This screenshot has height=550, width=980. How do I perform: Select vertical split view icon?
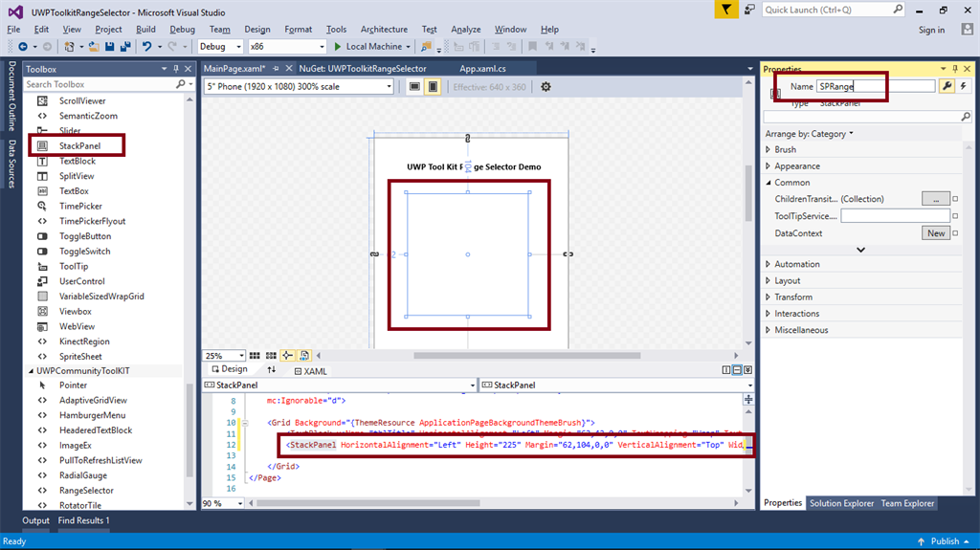pyautogui.click(x=726, y=370)
